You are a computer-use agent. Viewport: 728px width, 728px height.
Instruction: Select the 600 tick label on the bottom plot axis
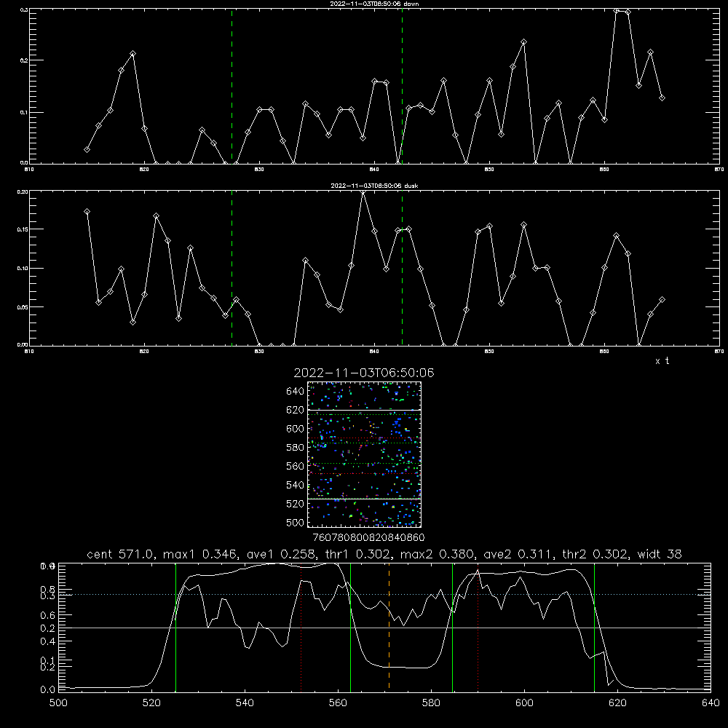tap(524, 703)
